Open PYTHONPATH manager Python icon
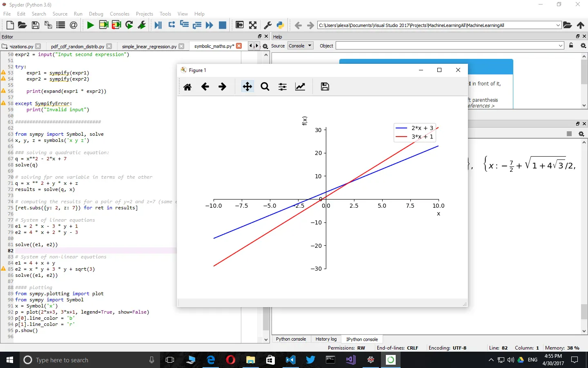The height and width of the screenshot is (368, 588). [281, 25]
